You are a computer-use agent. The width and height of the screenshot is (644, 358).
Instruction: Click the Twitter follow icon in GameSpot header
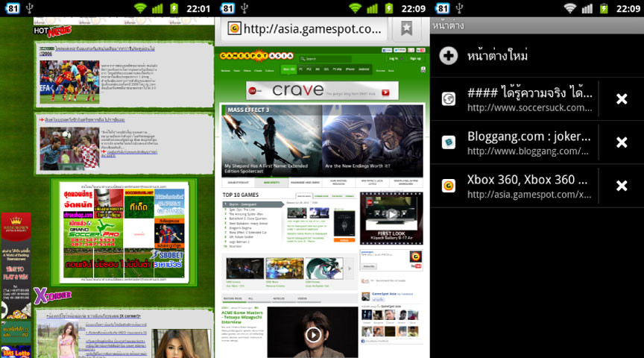point(400,50)
